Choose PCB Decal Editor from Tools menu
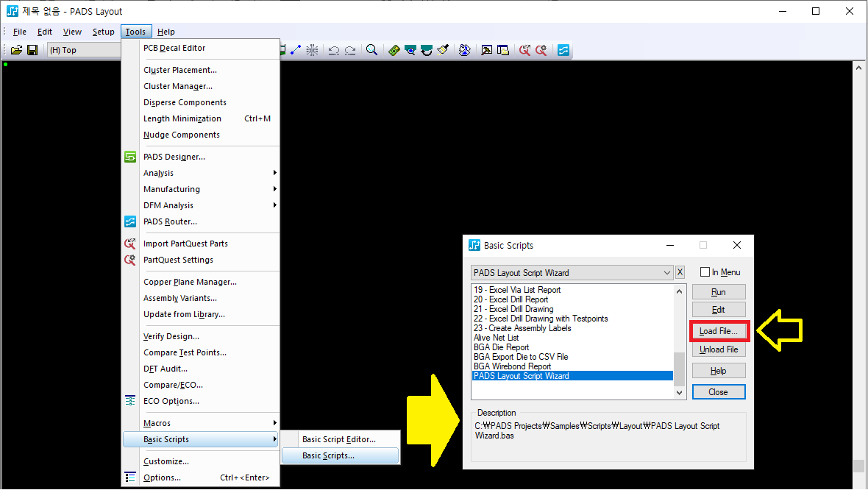Viewport: 868px width, 490px height. pos(200,48)
